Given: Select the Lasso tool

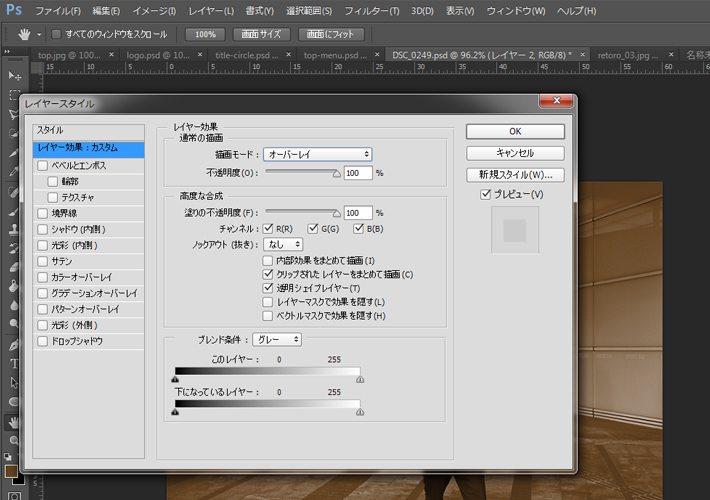Looking at the screenshot, I should click(x=14, y=114).
